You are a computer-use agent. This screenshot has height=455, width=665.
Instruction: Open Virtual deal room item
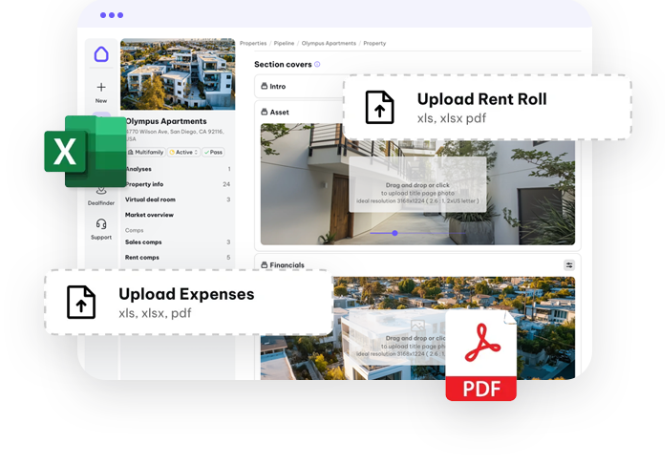(151, 200)
